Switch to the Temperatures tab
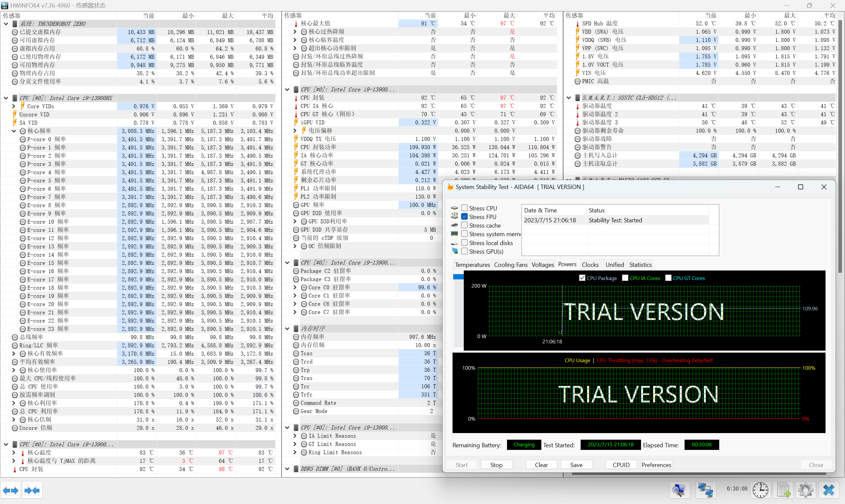This screenshot has height=504, width=845. point(472,265)
